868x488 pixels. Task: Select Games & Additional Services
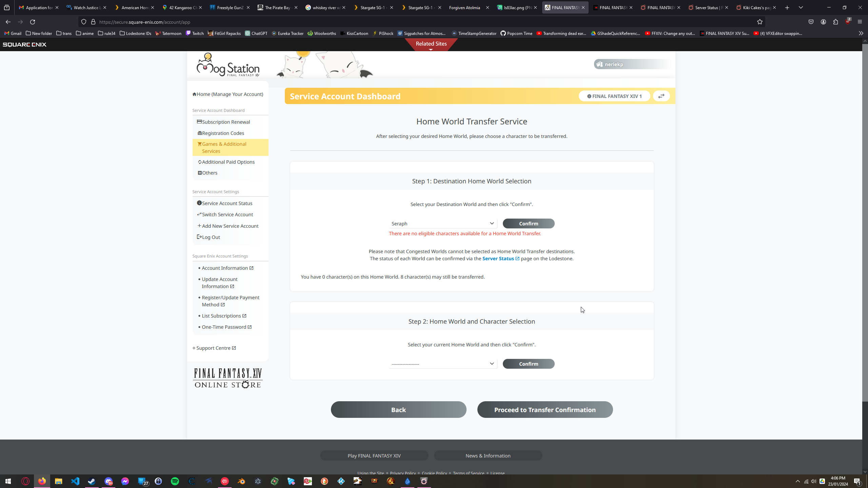[x=231, y=147]
